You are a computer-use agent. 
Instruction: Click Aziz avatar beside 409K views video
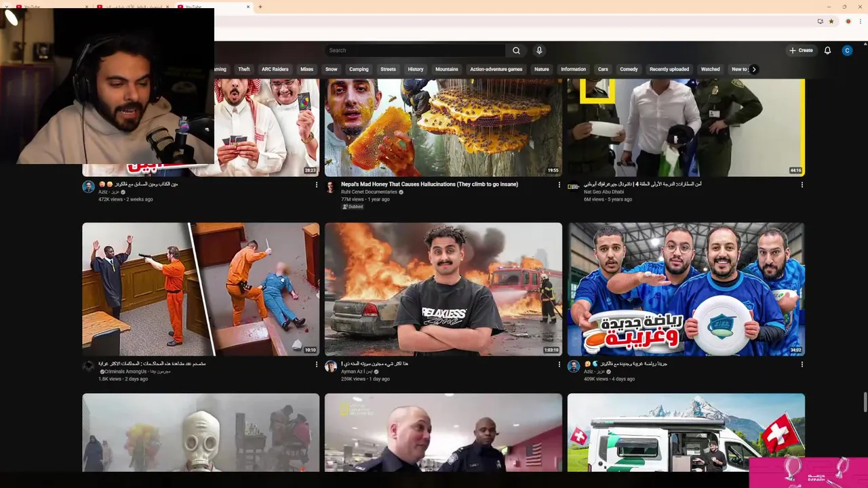pos(574,366)
